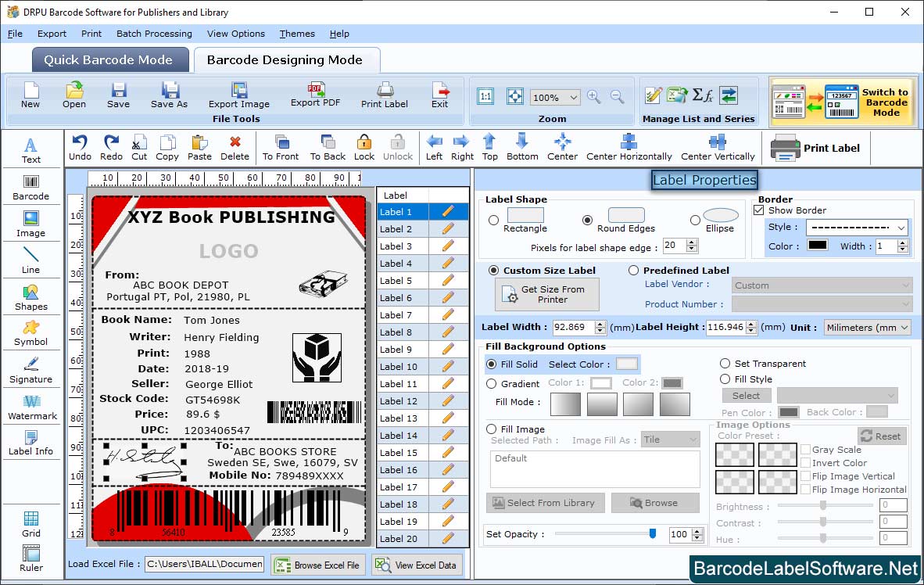Switch to Quick Barcode Mode tab

tap(109, 59)
